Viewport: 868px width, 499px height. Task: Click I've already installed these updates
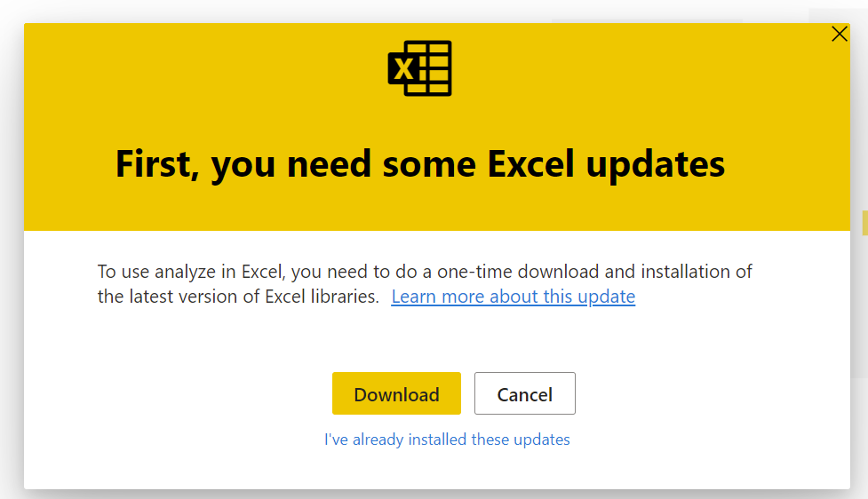[447, 440]
